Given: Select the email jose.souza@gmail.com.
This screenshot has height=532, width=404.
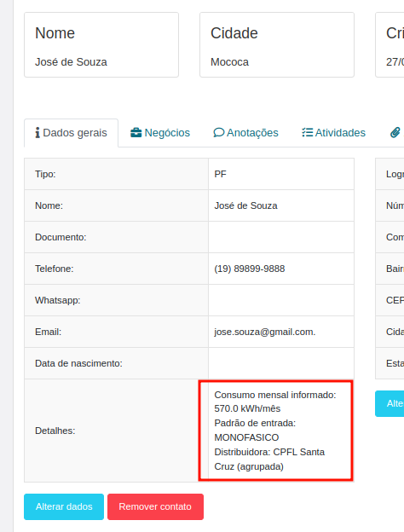Looking at the screenshot, I should 264,332.
